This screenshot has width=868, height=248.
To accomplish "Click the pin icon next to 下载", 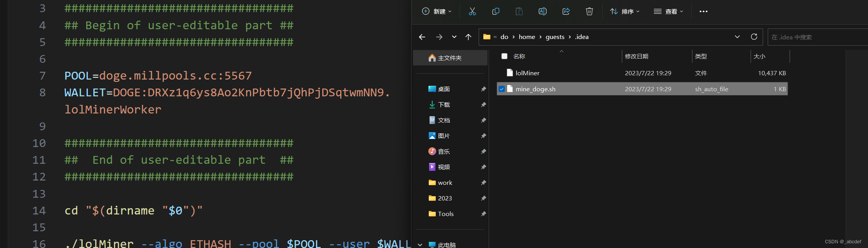I will [x=483, y=105].
